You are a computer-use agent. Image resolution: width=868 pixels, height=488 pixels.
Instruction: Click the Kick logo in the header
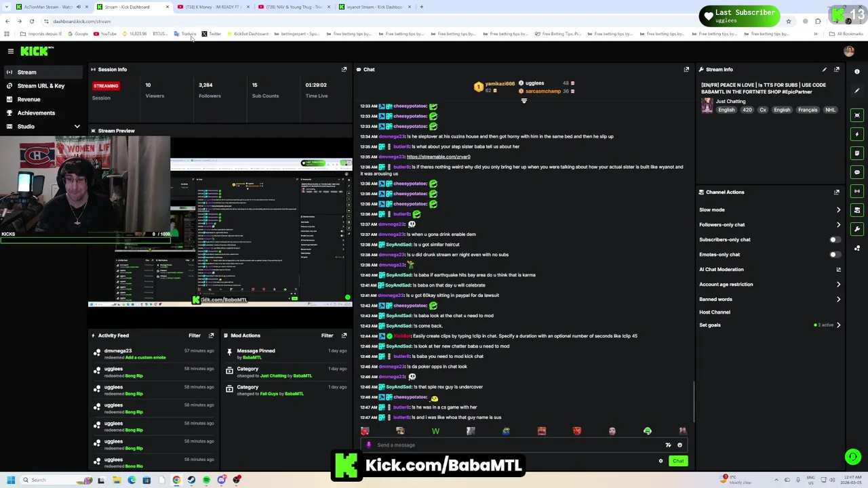pos(37,51)
